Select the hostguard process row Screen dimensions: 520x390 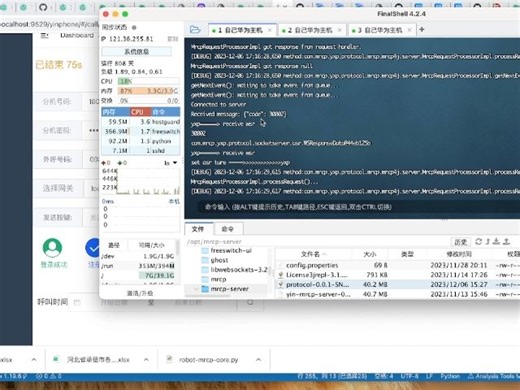(141, 122)
